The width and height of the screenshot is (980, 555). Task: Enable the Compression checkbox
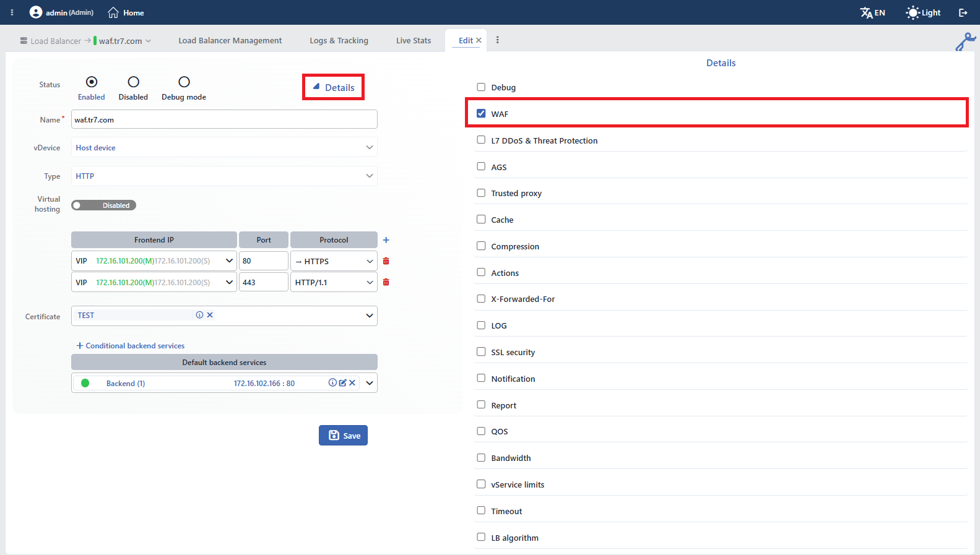[x=481, y=246]
